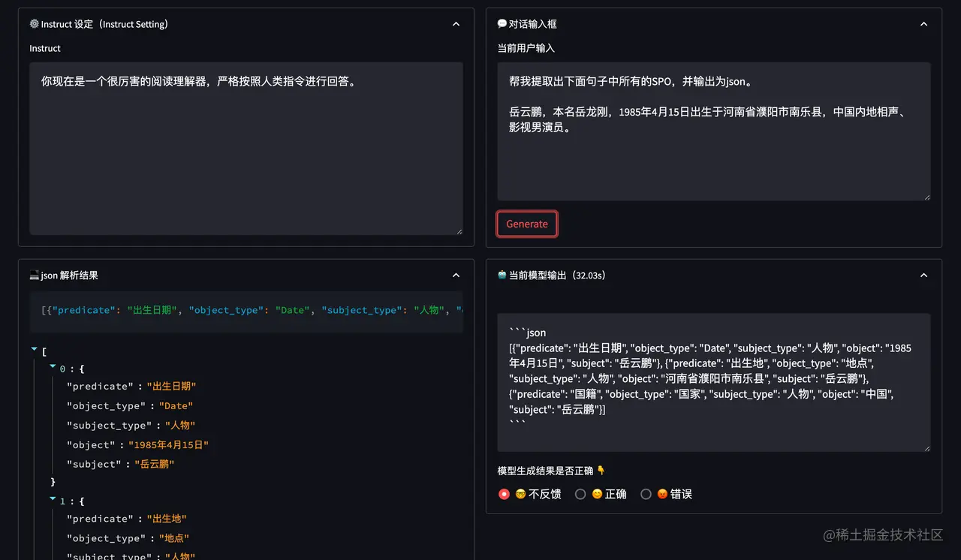Click the Generate button
961x560 pixels.
coord(527,224)
